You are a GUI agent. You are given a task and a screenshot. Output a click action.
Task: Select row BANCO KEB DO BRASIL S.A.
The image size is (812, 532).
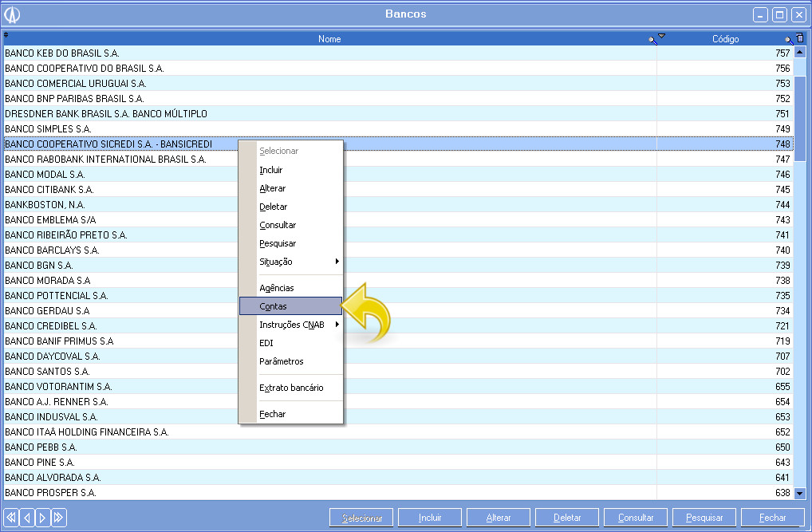pyautogui.click(x=398, y=53)
